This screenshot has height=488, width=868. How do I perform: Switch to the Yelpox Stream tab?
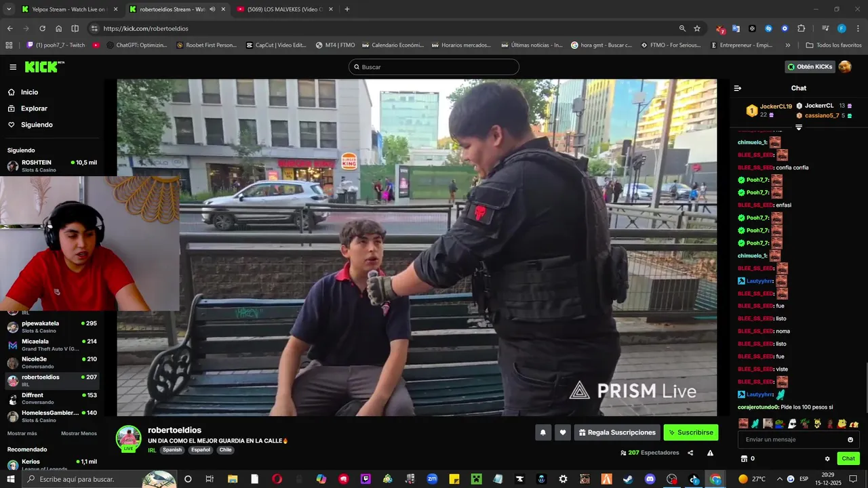tap(69, 9)
